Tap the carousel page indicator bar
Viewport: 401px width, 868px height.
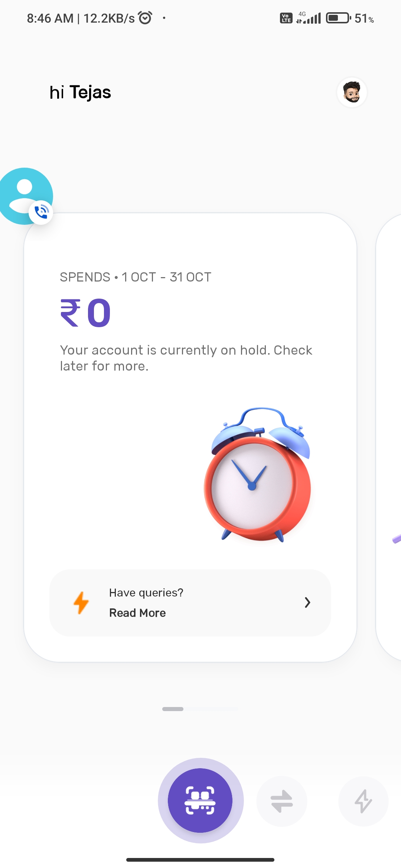pos(173,709)
